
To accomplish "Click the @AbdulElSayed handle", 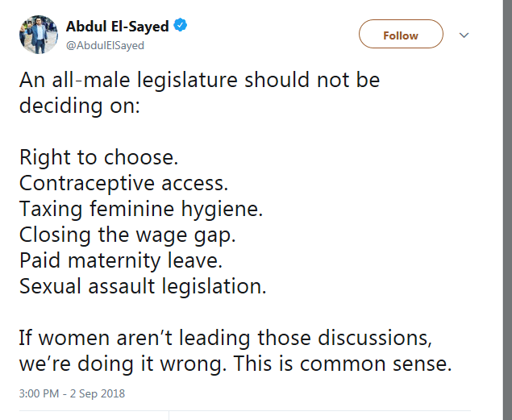I will pyautogui.click(x=105, y=45).
